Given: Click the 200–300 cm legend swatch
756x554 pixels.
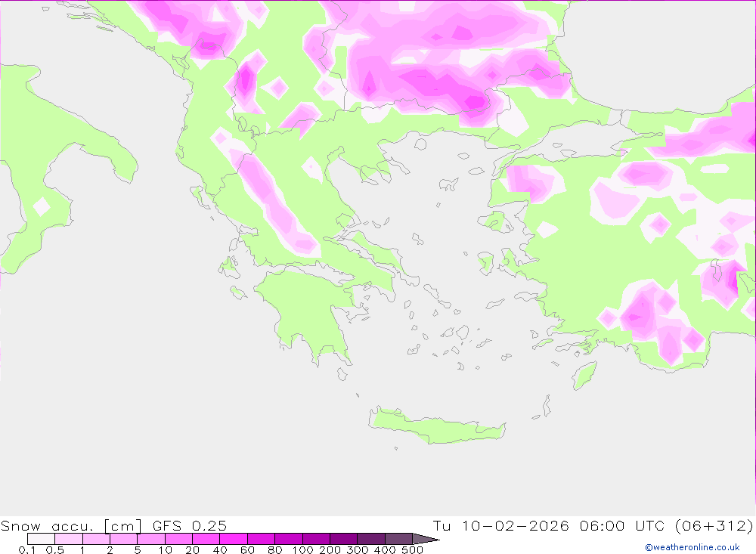Looking at the screenshot, I should [x=344, y=539].
